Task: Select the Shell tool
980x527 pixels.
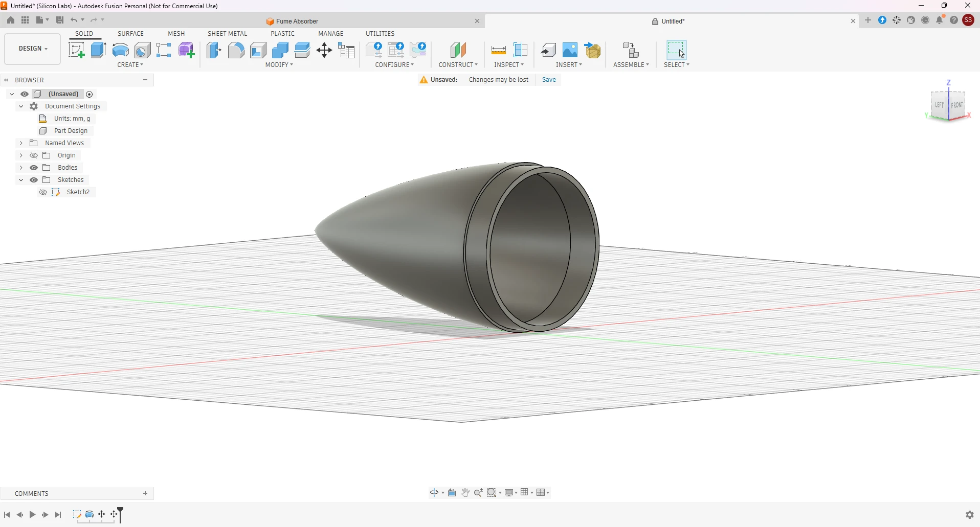Action: tap(258, 50)
